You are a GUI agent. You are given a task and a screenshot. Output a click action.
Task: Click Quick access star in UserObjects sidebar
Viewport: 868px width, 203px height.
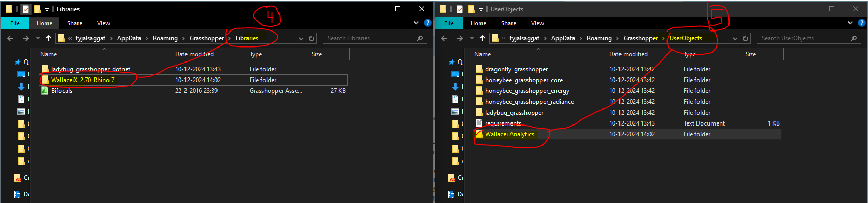[452, 62]
